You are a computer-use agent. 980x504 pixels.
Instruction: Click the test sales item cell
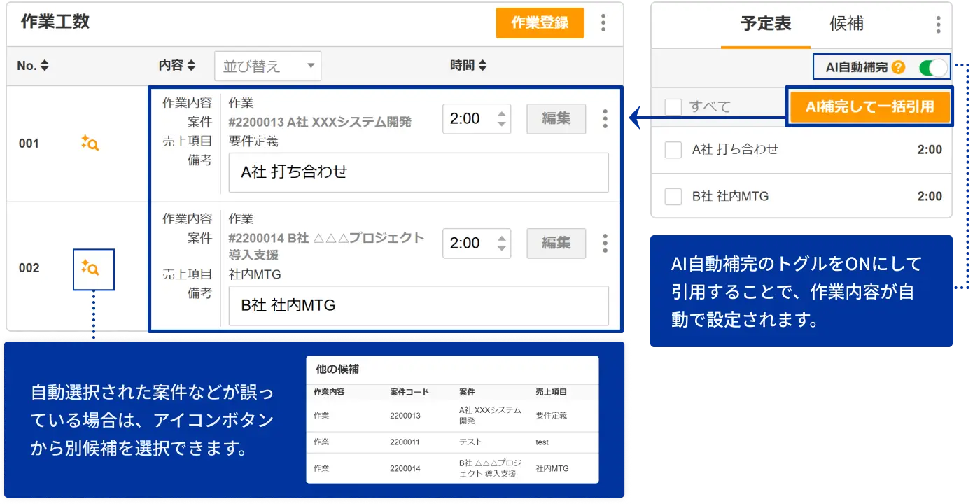(542, 442)
